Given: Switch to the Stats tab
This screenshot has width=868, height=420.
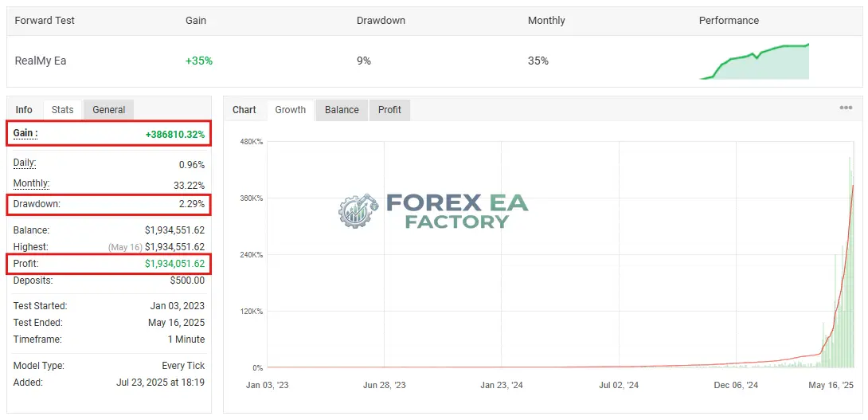Looking at the screenshot, I should (63, 110).
